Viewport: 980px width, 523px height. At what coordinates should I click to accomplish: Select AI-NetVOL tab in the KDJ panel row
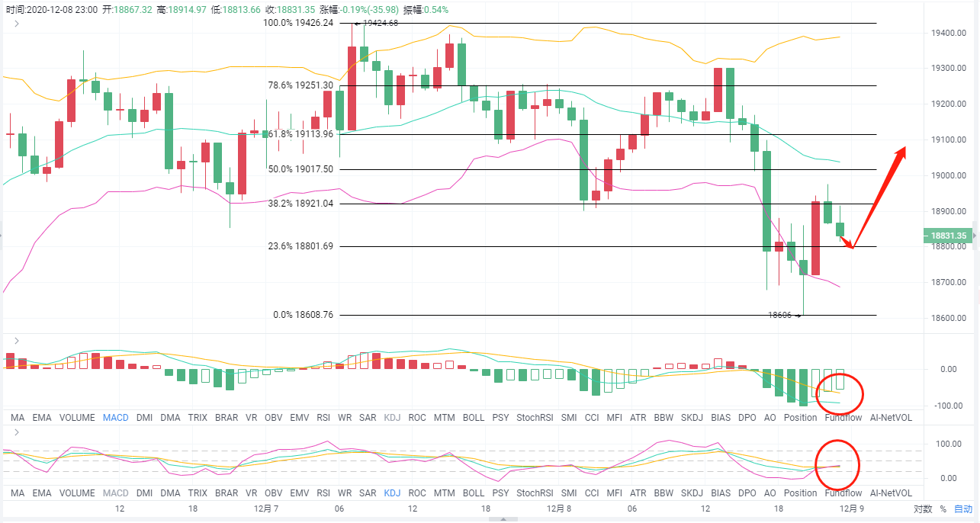coord(890,493)
